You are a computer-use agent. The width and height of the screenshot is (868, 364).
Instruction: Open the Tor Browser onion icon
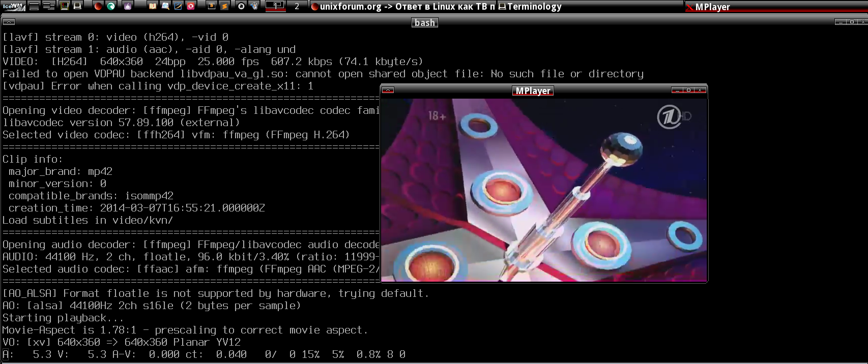127,6
